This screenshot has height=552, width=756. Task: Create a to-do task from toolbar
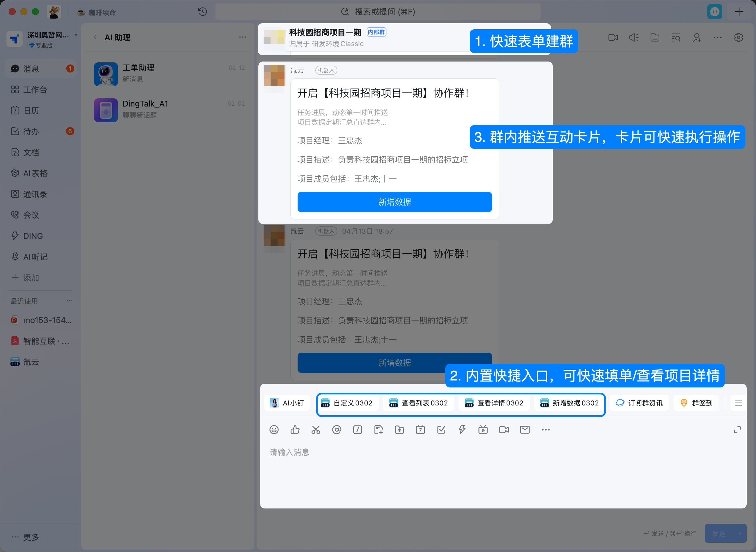pyautogui.click(x=441, y=430)
